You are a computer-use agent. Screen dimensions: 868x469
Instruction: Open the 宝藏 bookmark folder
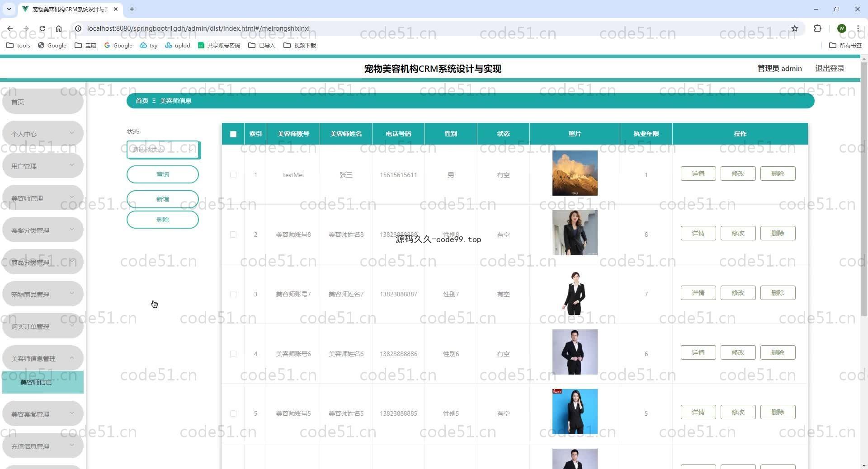pos(85,45)
